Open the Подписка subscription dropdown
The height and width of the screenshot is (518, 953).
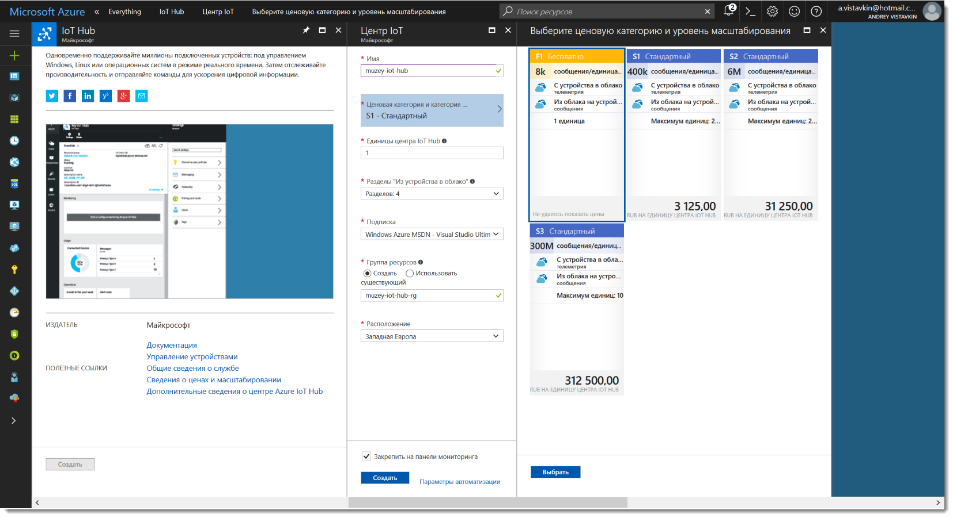click(432, 234)
